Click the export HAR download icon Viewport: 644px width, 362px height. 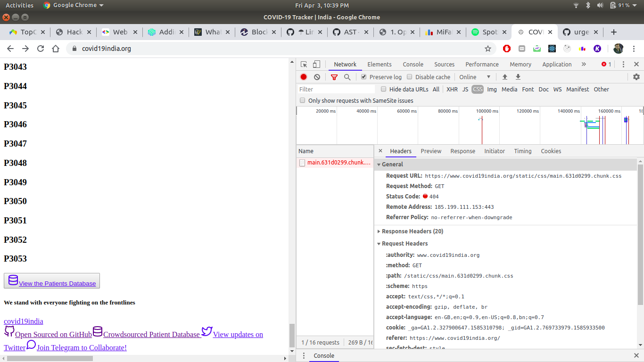(518, 77)
